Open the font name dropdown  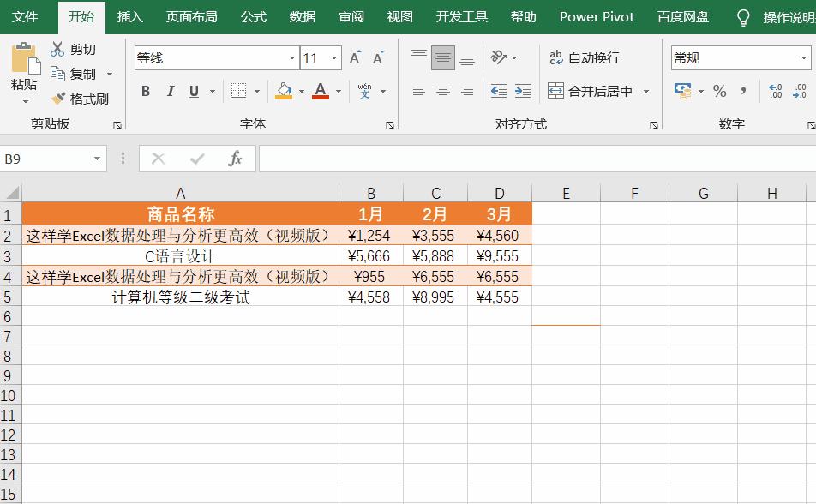tap(291, 57)
